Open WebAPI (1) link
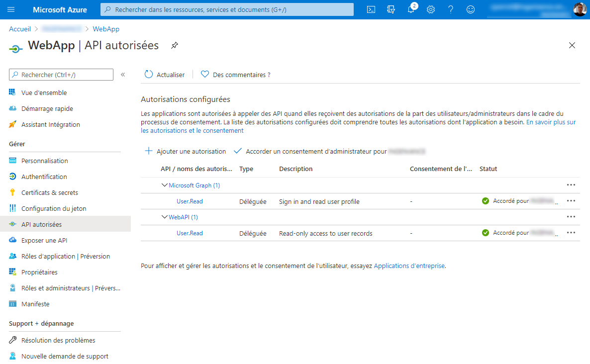Screen dimensions: 590x364 coord(183,217)
